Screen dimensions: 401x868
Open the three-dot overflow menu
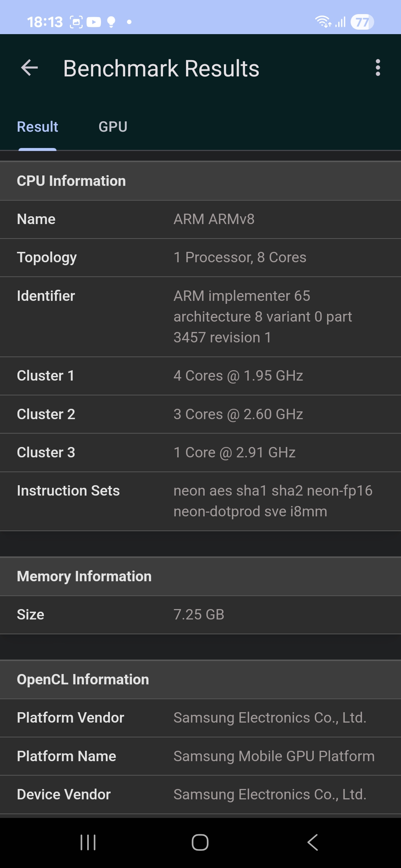[x=378, y=68]
